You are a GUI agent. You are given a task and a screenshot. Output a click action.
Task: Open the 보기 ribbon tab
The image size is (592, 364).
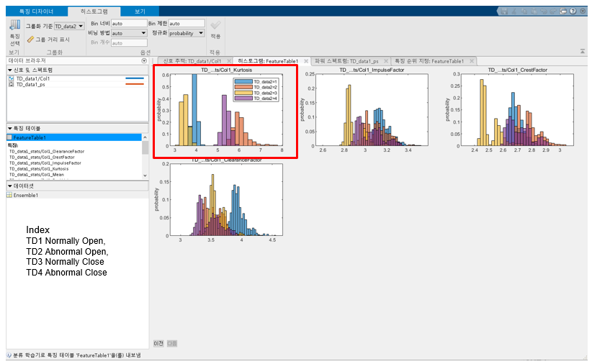coord(140,12)
